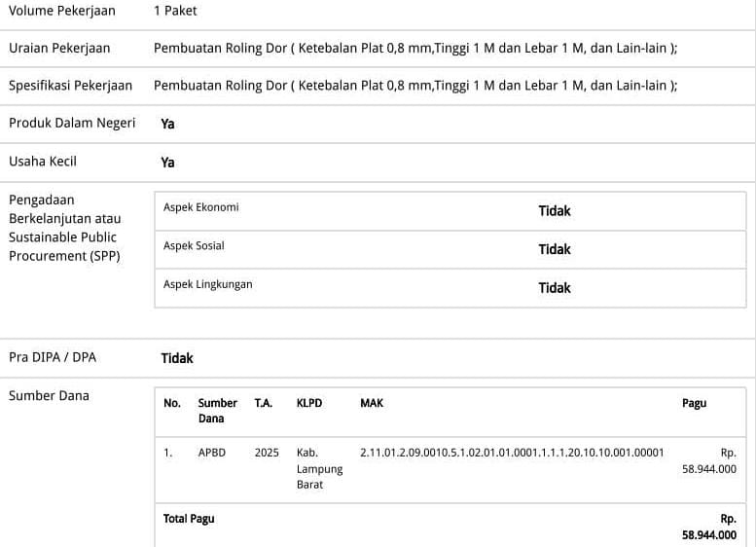The width and height of the screenshot is (756, 547).
Task: Click the Usaha Kecil "Ya" value
Action: [x=167, y=163]
